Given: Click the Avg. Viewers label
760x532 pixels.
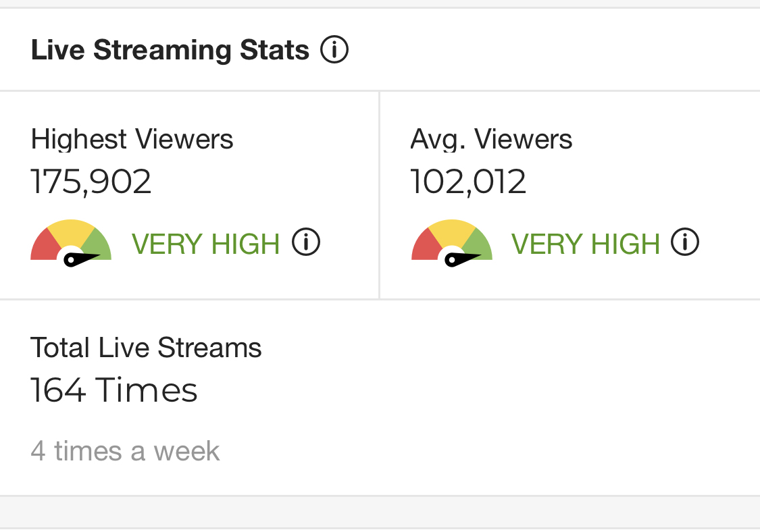Looking at the screenshot, I should click(491, 140).
